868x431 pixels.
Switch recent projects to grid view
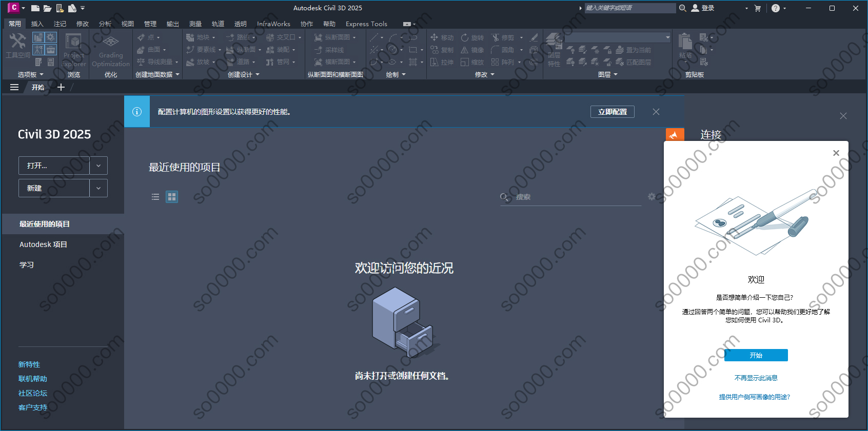tap(172, 197)
